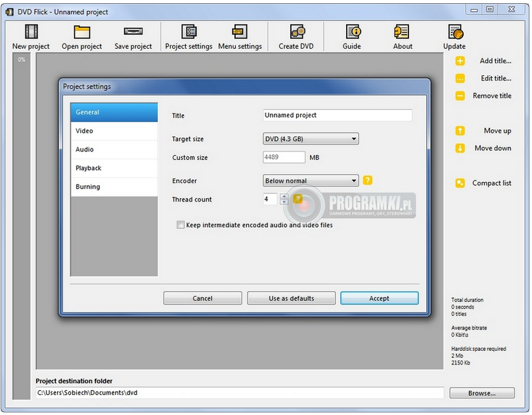Click the Move down label
Viewport: 532px width, 415px height.
pos(493,148)
